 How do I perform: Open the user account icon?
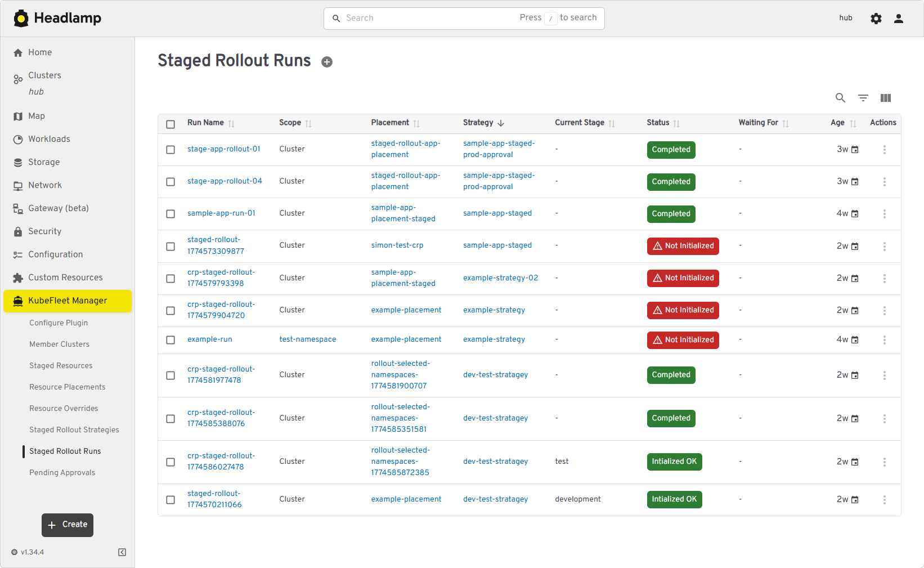(x=899, y=19)
